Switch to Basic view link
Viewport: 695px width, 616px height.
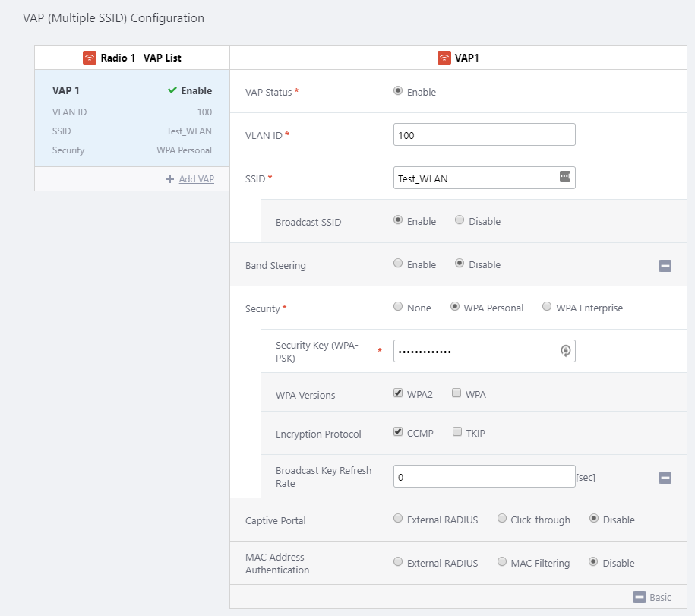[x=660, y=598]
